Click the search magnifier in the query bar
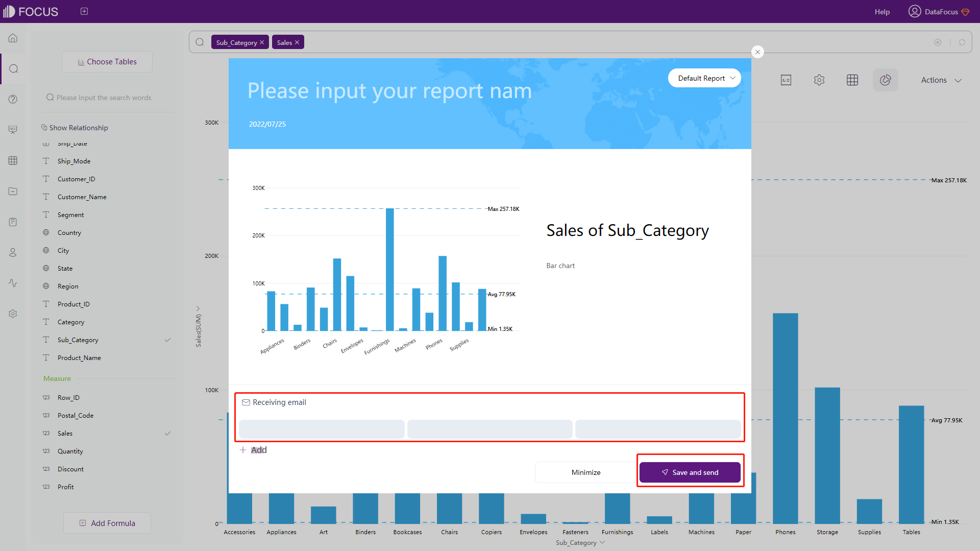 coord(200,42)
